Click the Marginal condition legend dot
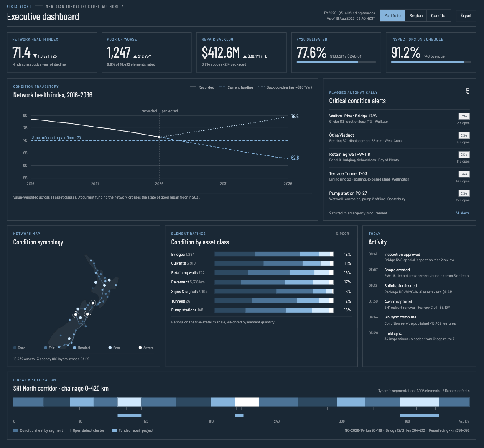The width and height of the screenshot is (484, 448). (74, 348)
